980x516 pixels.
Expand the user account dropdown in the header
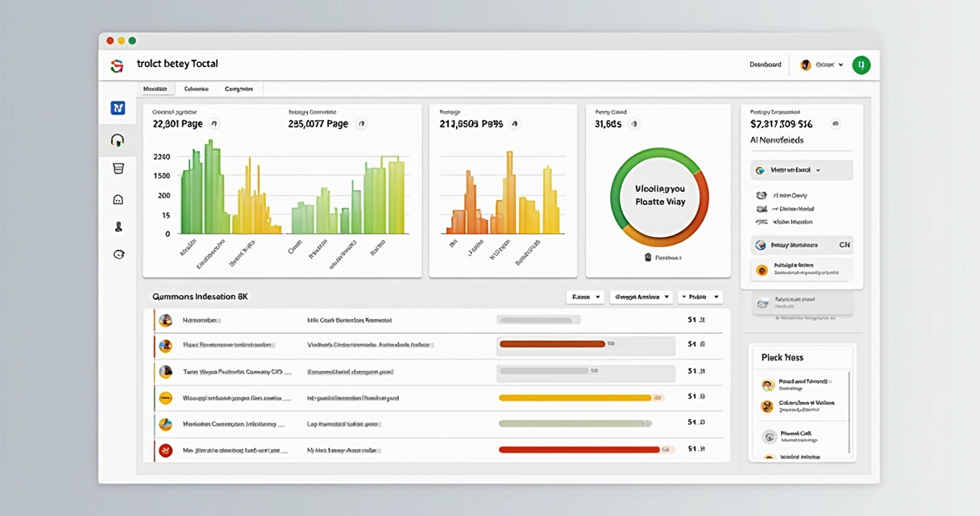coord(822,64)
